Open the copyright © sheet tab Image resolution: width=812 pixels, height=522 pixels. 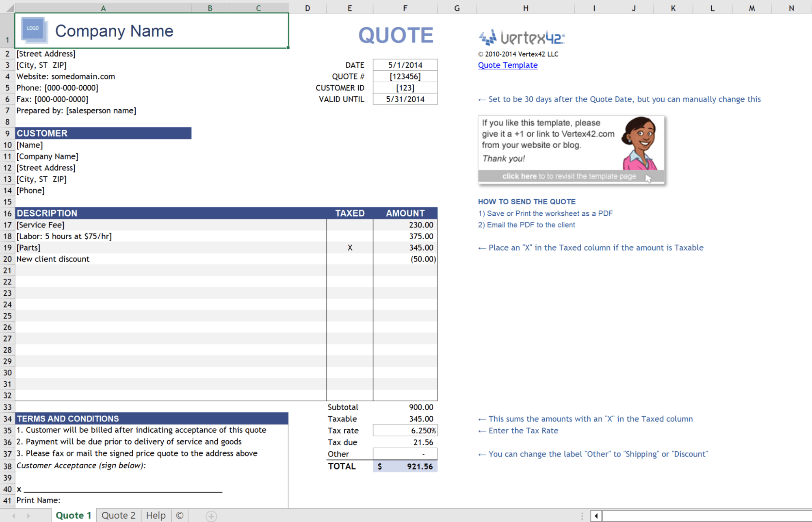point(180,516)
